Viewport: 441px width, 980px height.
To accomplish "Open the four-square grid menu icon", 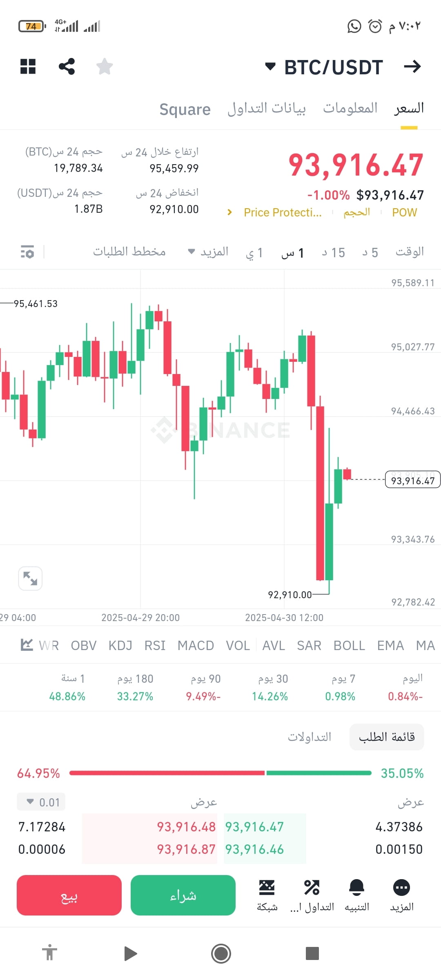I will [28, 67].
